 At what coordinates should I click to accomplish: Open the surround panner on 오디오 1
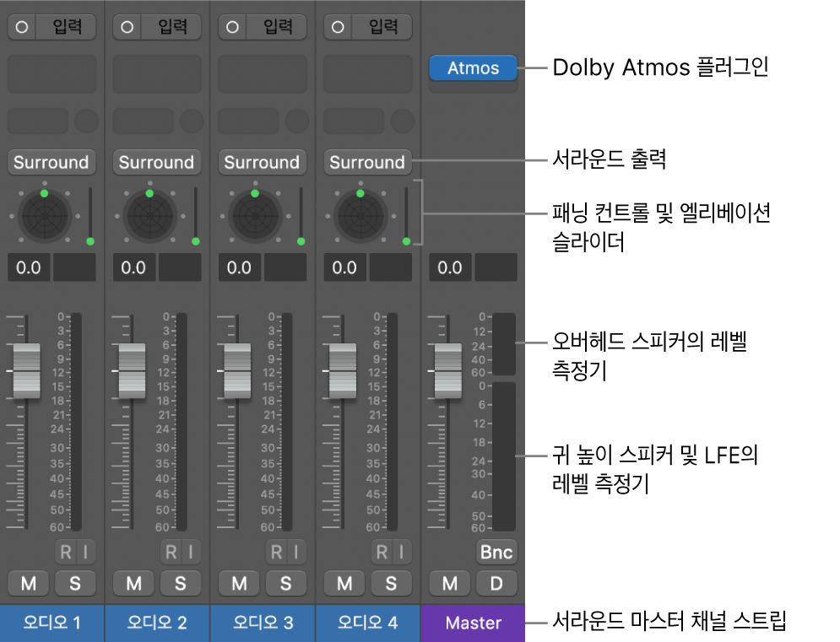click(x=45, y=216)
